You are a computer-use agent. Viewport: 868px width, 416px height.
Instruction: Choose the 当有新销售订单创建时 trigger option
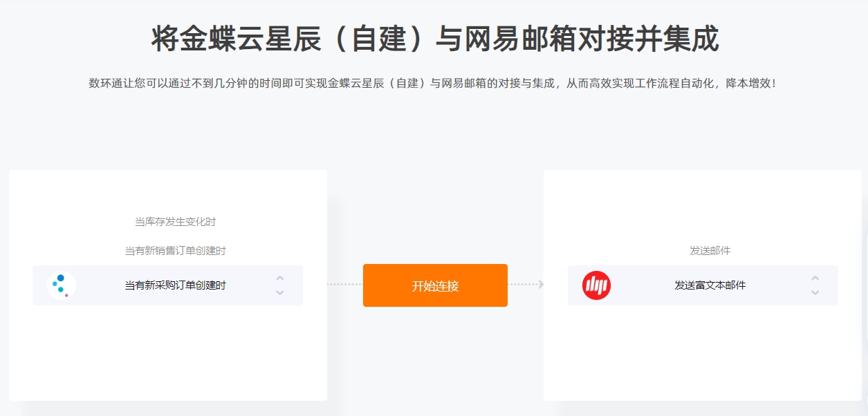coord(175,251)
